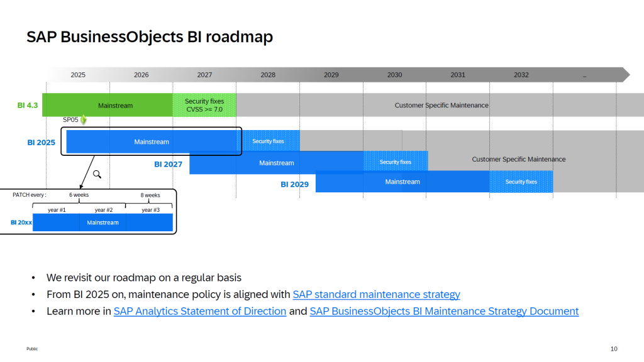The image size is (644, 362).
Task: Click the BI 2025 Security fixes block
Action: 269,141
